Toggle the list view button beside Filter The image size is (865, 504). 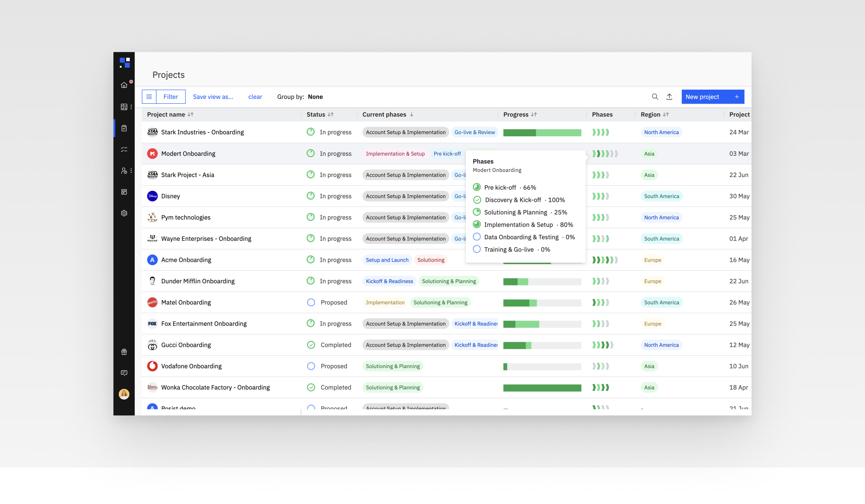pyautogui.click(x=149, y=97)
